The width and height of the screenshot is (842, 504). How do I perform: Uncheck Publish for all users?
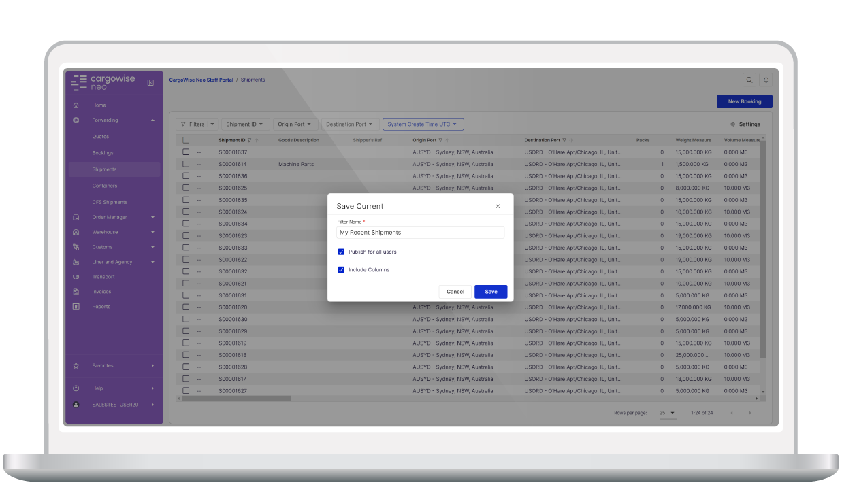[341, 252]
